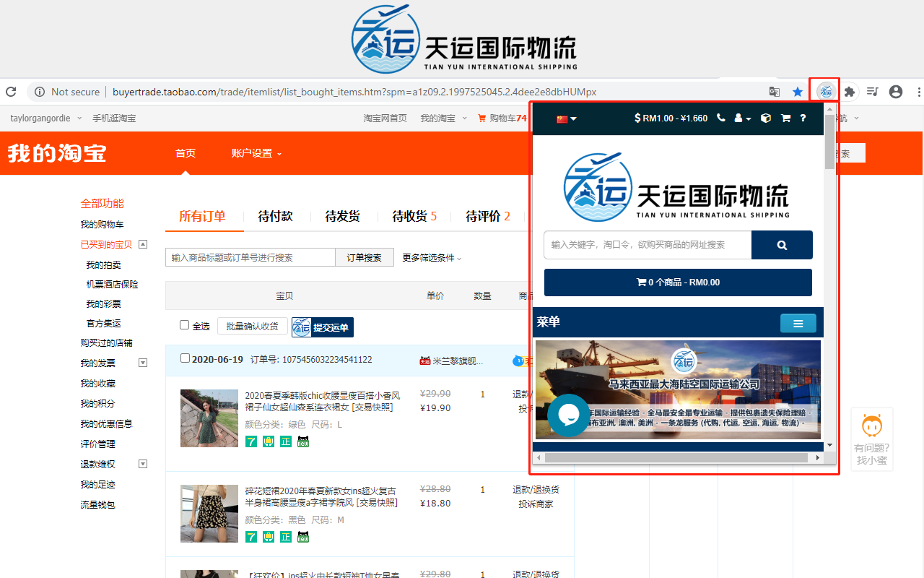Open the language flag dropdown in popup

pyautogui.click(x=567, y=119)
